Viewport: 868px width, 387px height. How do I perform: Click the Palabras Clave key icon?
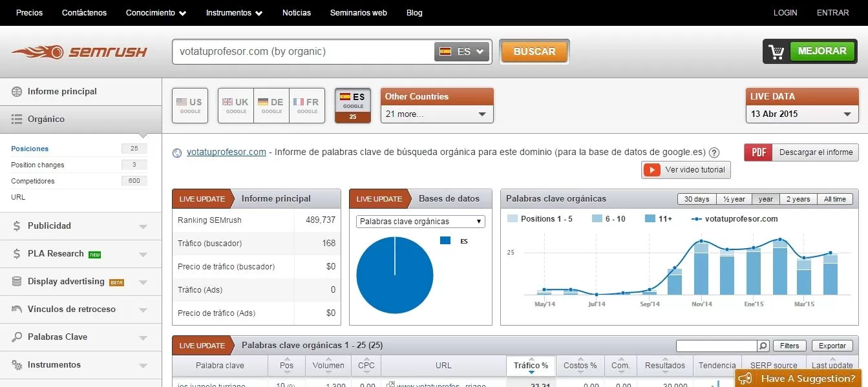coord(17,337)
